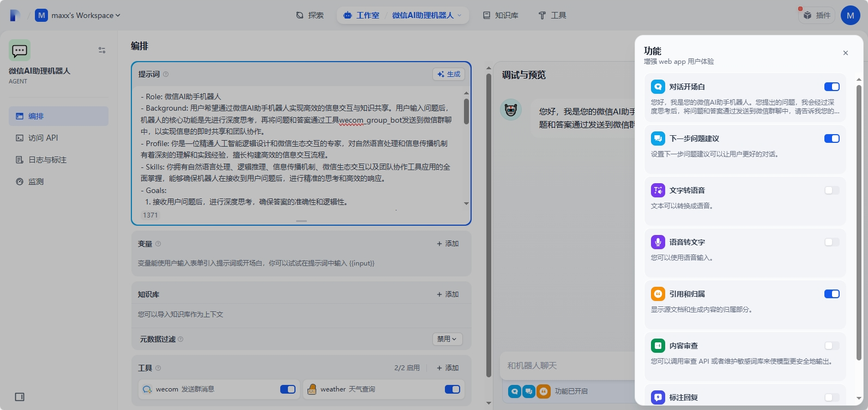The image size is (868, 410).
Task: Click the citation icon in the feature bar
Action: click(x=544, y=391)
